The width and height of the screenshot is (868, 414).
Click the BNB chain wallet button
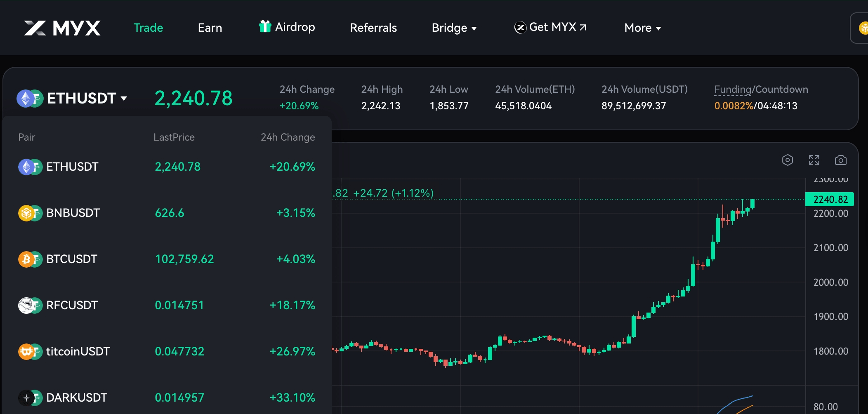pyautogui.click(x=860, y=28)
